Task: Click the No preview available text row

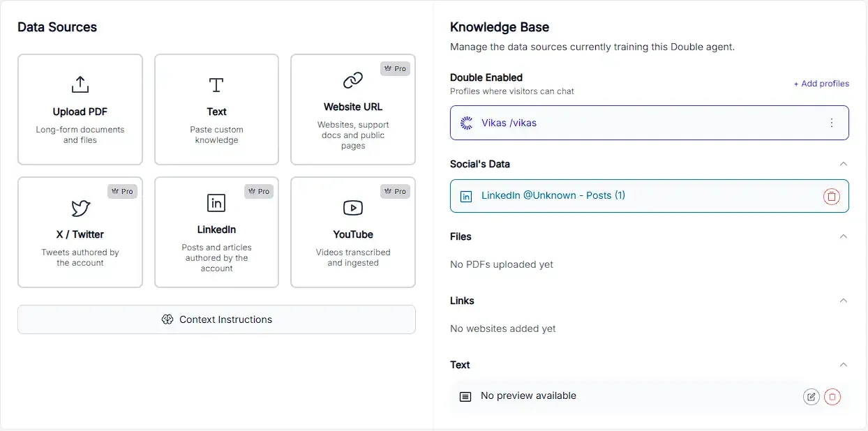Action: click(650, 396)
